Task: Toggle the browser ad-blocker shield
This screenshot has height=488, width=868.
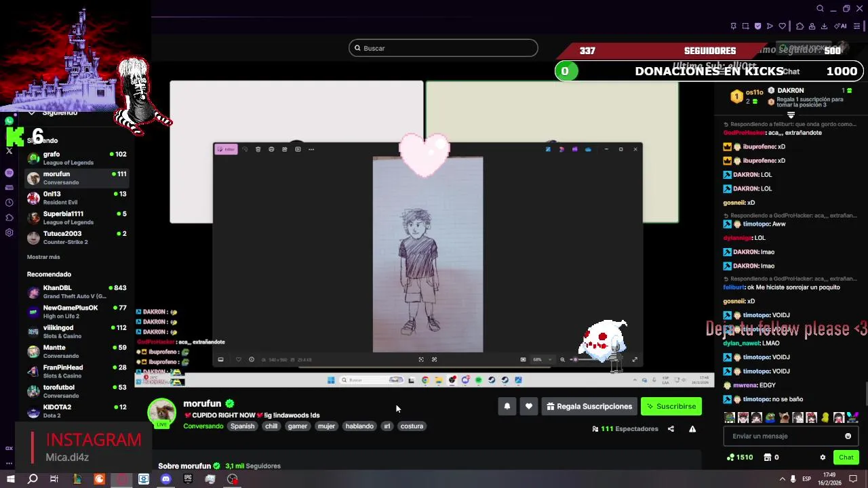Action: pos(758,26)
